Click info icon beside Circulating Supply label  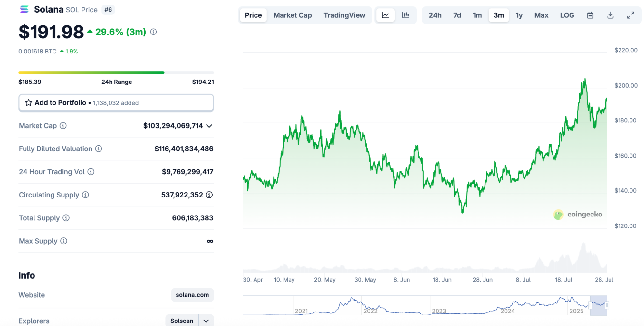[x=85, y=195]
